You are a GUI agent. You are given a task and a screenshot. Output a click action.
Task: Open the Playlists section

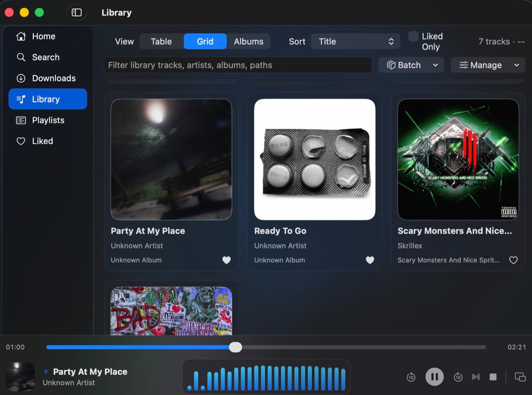pos(48,120)
